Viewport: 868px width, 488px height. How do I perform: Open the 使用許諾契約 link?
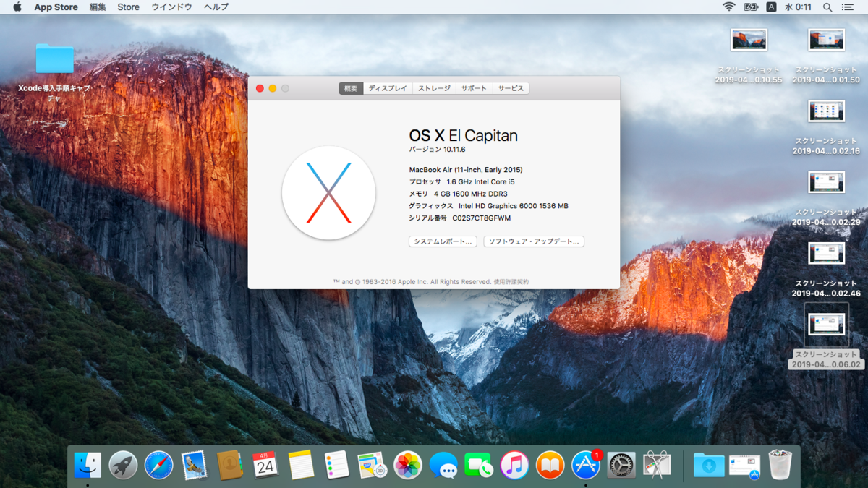[511, 281]
